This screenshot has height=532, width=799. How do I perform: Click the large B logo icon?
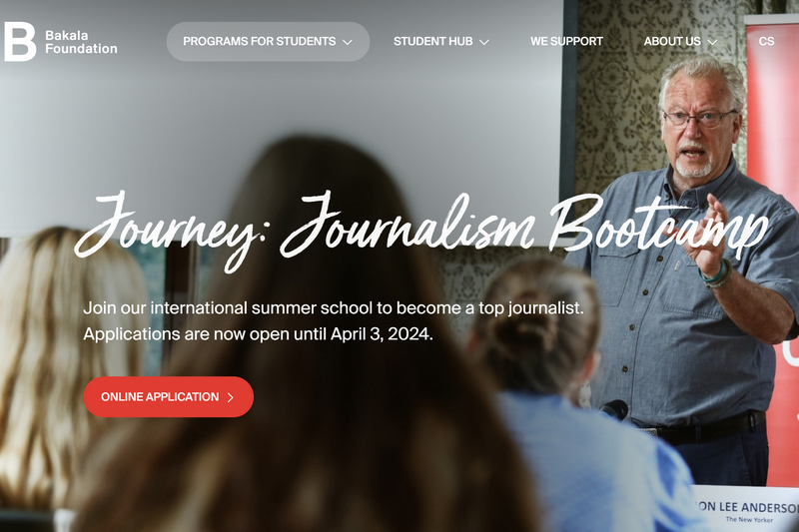(20, 42)
